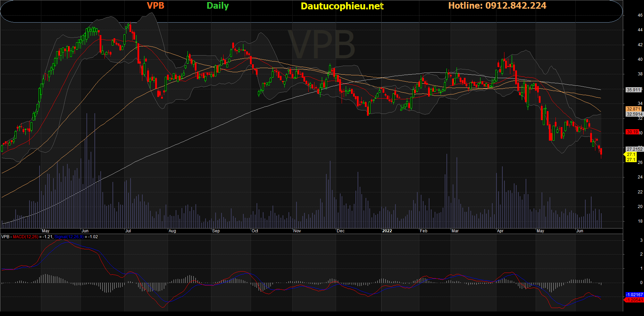Select the red 30.19 value tag
The image size is (644, 316).
tap(632, 132)
